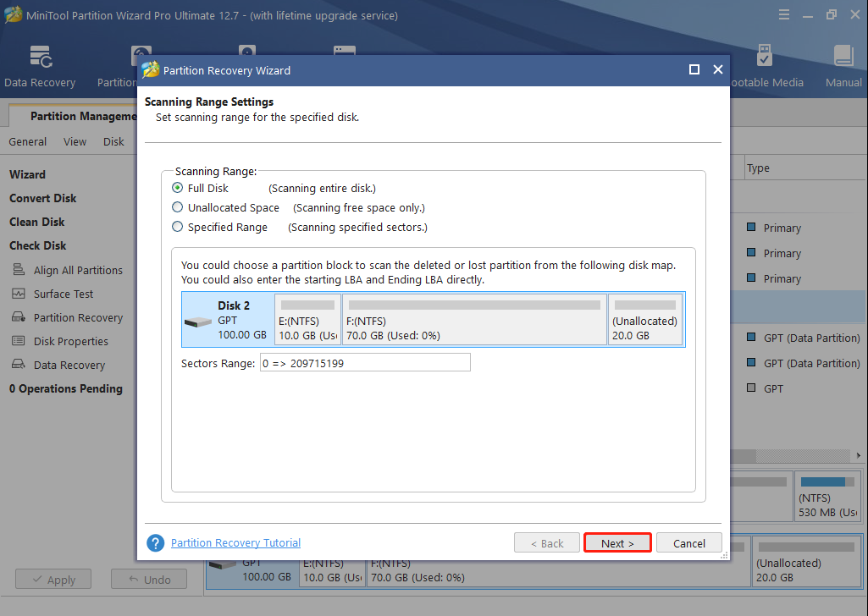Open the Manual from toolbar

tap(843, 66)
